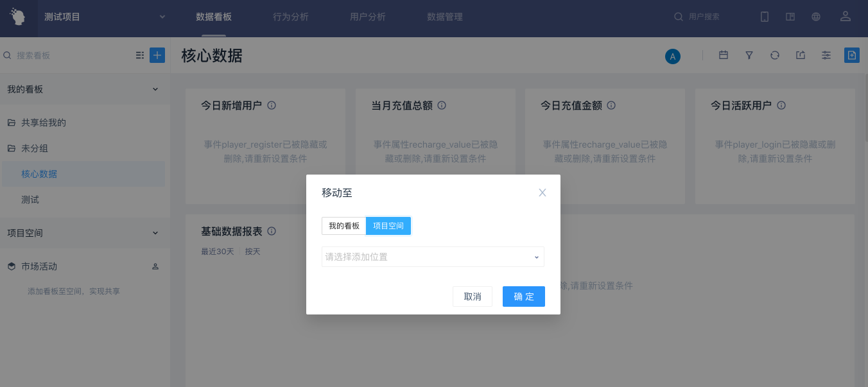The width and height of the screenshot is (868, 387).
Task: Click the blue add report icon
Action: coord(851,55)
